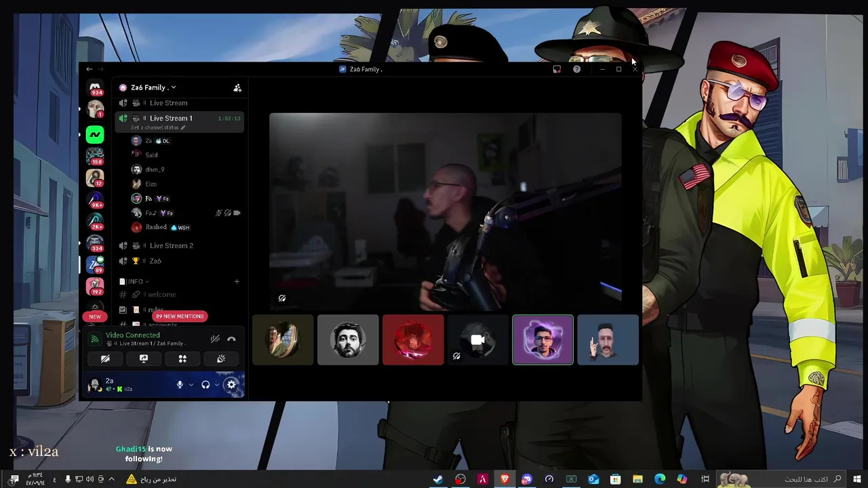This screenshot has width=868, height=488.
Task: Open headphone output options chevron
Action: [216, 384]
